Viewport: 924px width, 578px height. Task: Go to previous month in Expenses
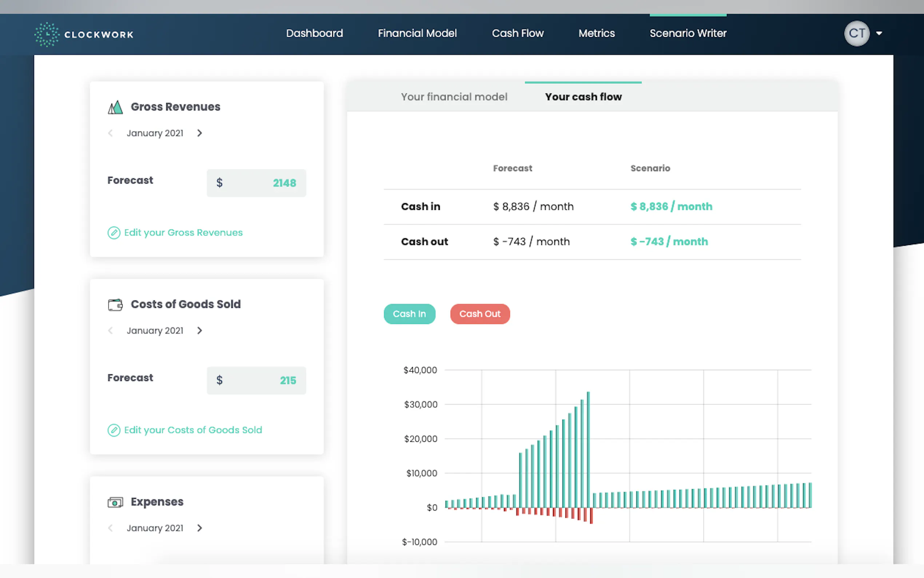pos(110,528)
